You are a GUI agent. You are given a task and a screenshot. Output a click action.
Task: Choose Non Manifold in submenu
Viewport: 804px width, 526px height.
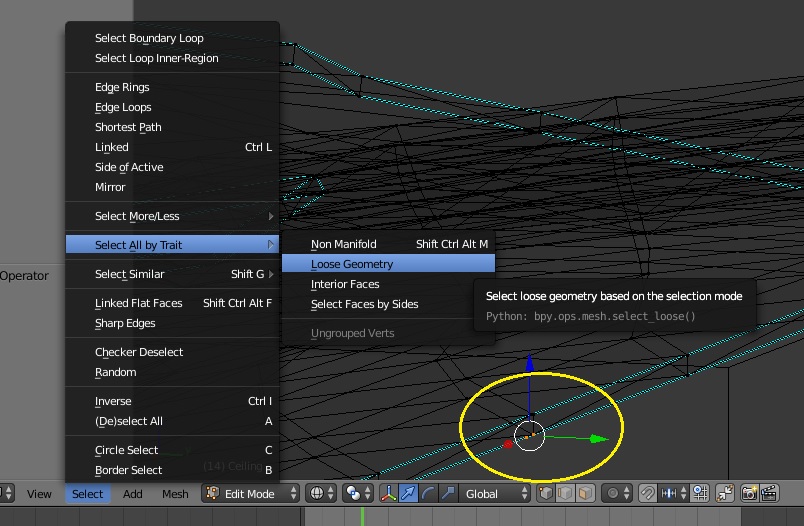tap(389, 244)
